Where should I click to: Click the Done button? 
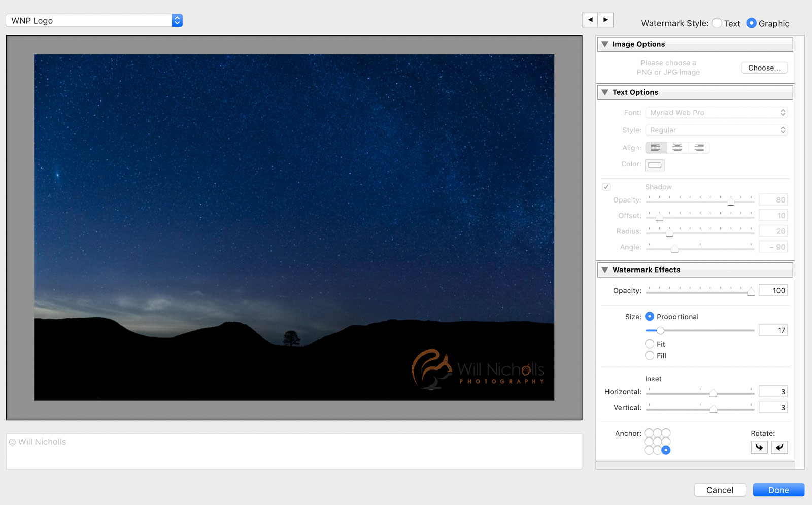(x=778, y=490)
